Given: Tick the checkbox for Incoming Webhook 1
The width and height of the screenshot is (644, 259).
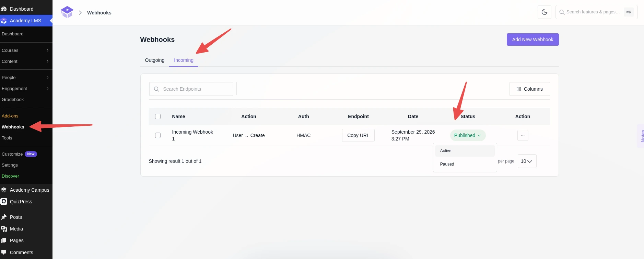Looking at the screenshot, I should tap(158, 135).
